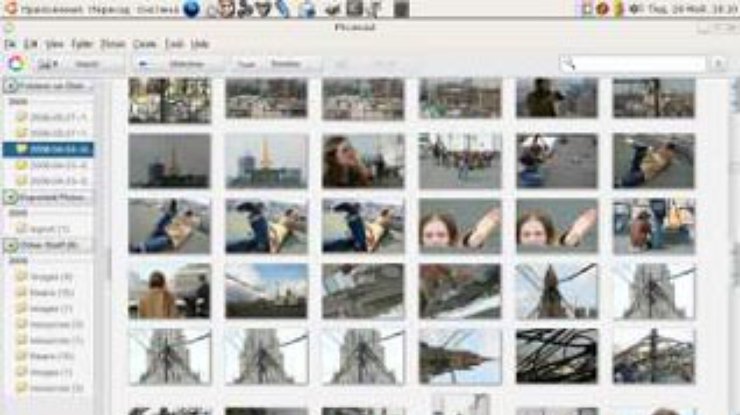Open the Edit menu
Screen dimensions: 740x415
(31, 44)
